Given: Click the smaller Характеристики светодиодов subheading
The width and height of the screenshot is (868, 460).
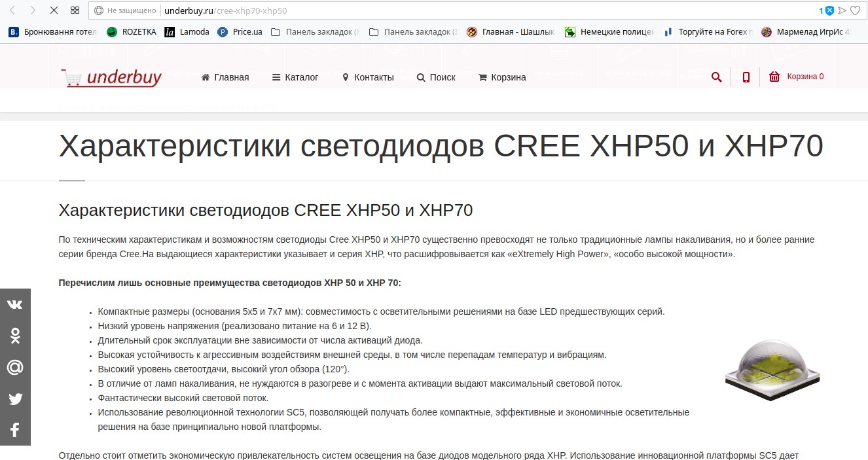Looking at the screenshot, I should coord(266,211).
